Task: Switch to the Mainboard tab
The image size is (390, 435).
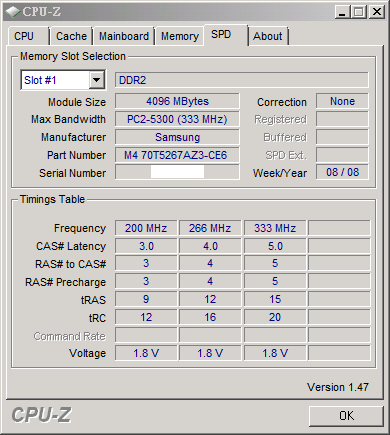Action: [x=124, y=36]
